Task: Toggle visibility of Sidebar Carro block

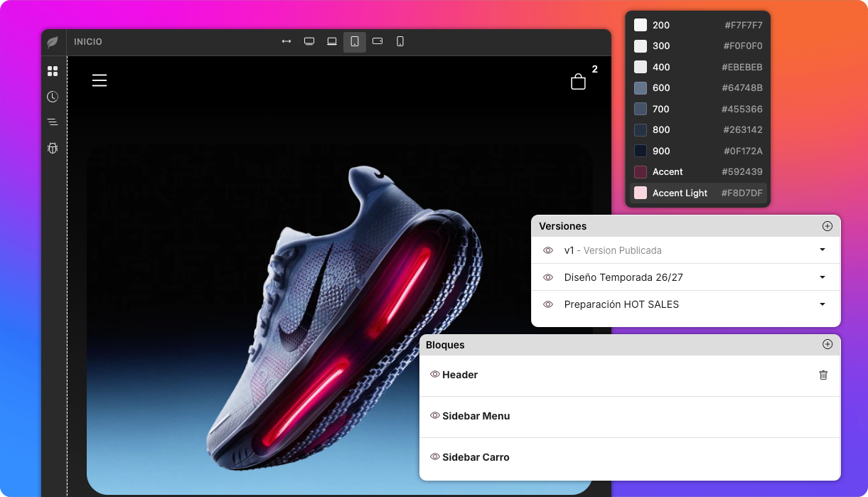Action: click(x=435, y=456)
